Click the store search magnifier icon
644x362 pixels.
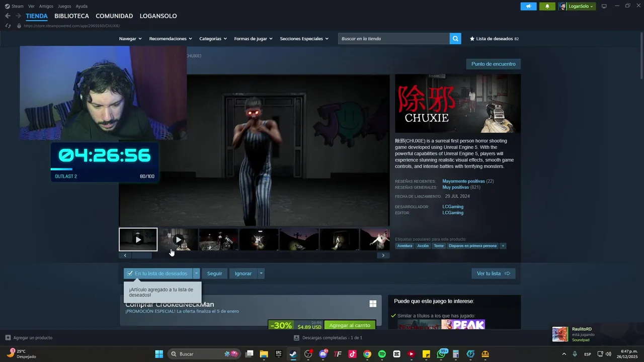click(x=455, y=39)
